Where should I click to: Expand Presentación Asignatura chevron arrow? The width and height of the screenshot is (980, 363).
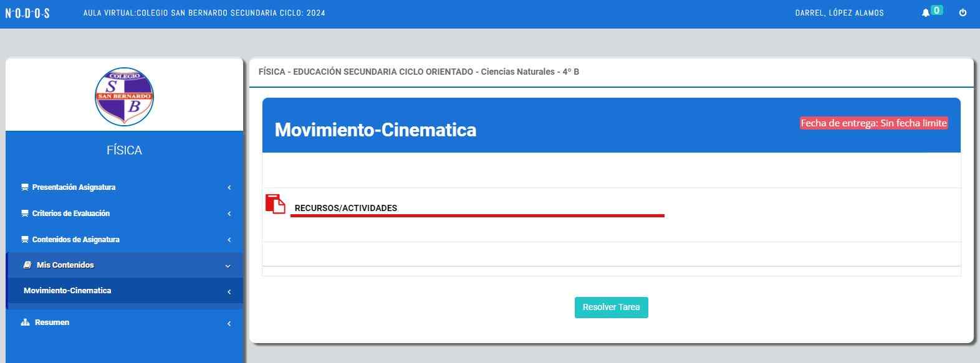click(229, 187)
